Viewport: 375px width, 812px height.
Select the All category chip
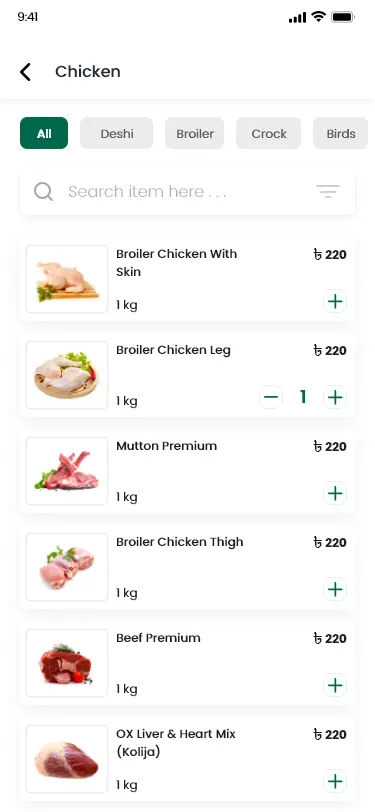44,133
